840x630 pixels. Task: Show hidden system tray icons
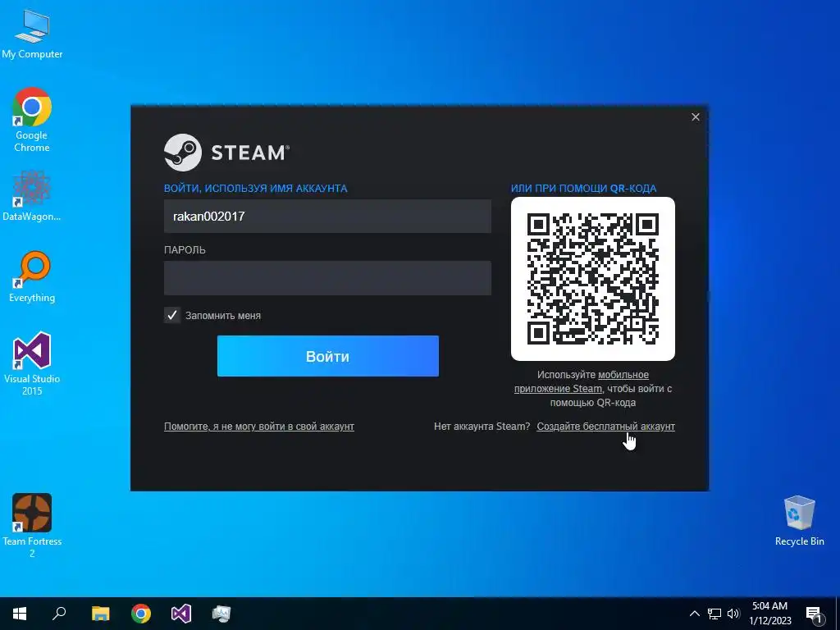point(694,614)
